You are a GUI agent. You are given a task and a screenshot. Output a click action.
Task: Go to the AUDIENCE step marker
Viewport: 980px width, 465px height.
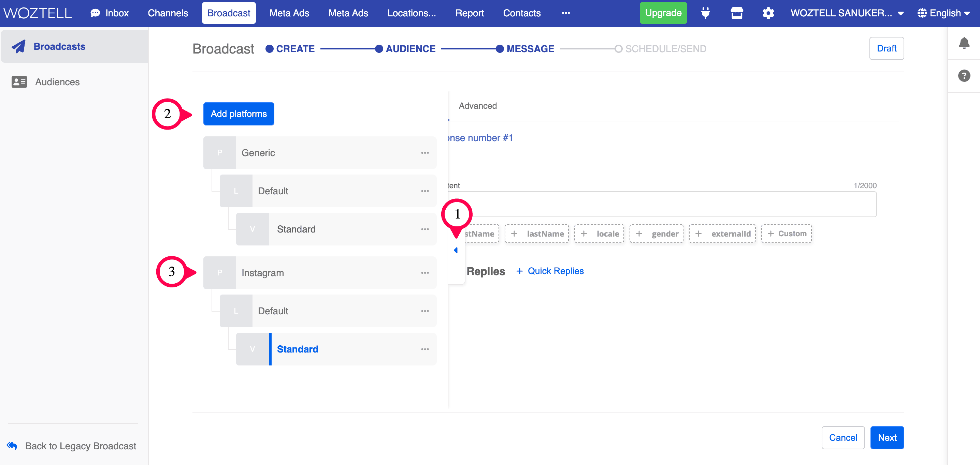tap(379, 49)
